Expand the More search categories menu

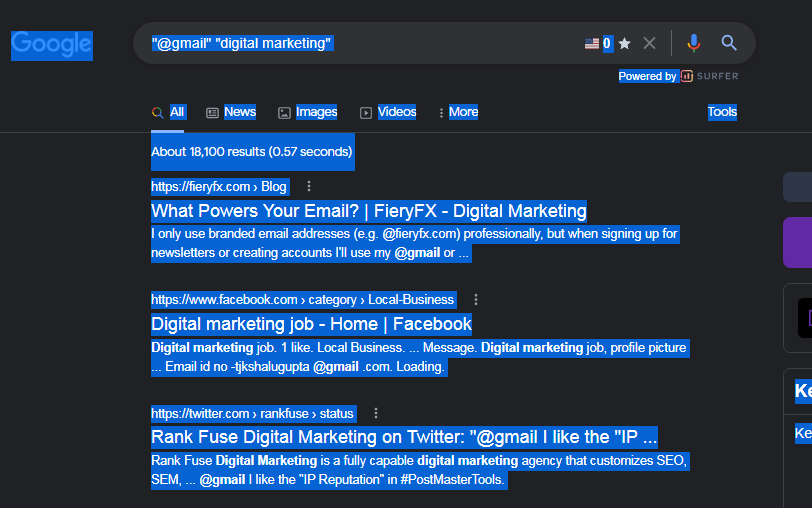(458, 112)
